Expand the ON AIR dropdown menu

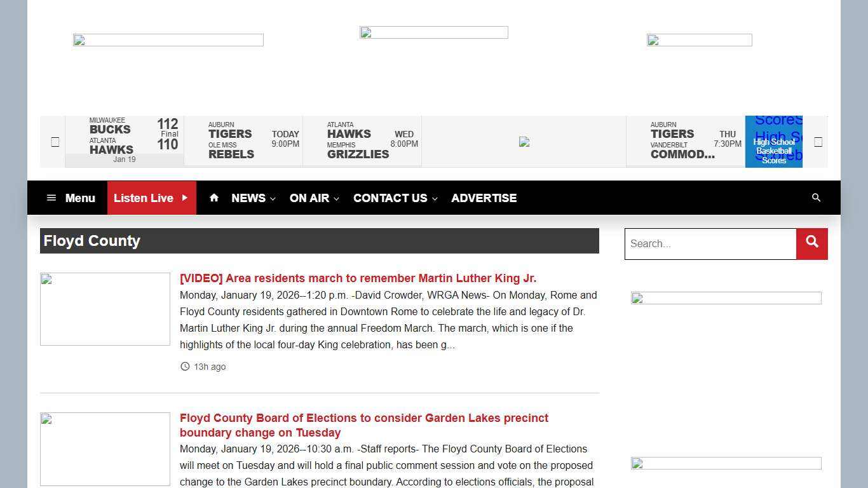[314, 198]
